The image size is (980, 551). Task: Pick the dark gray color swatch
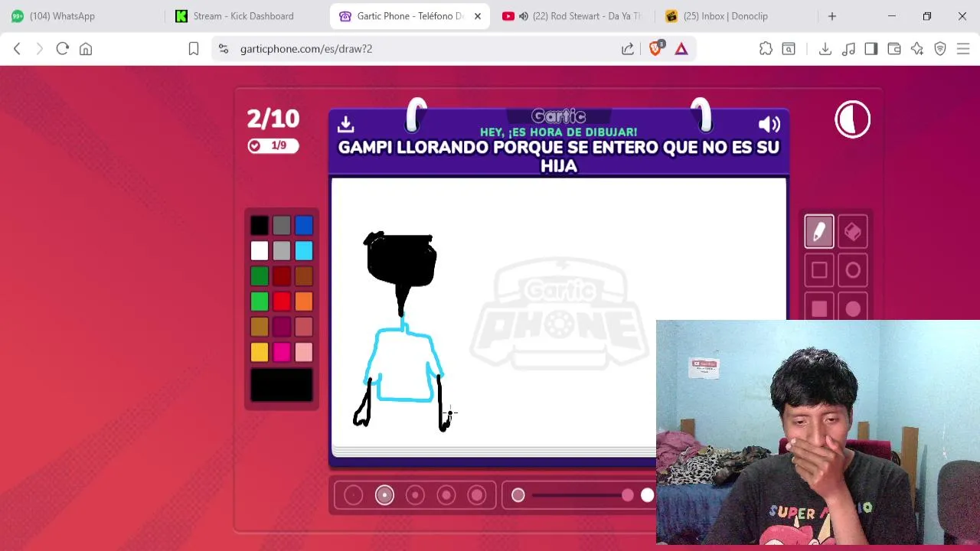pos(282,225)
